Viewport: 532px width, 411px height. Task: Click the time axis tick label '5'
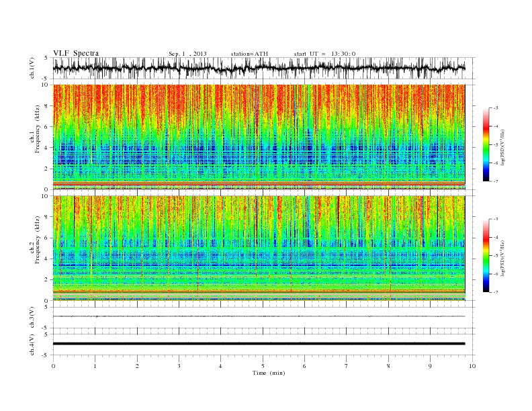coord(263,366)
